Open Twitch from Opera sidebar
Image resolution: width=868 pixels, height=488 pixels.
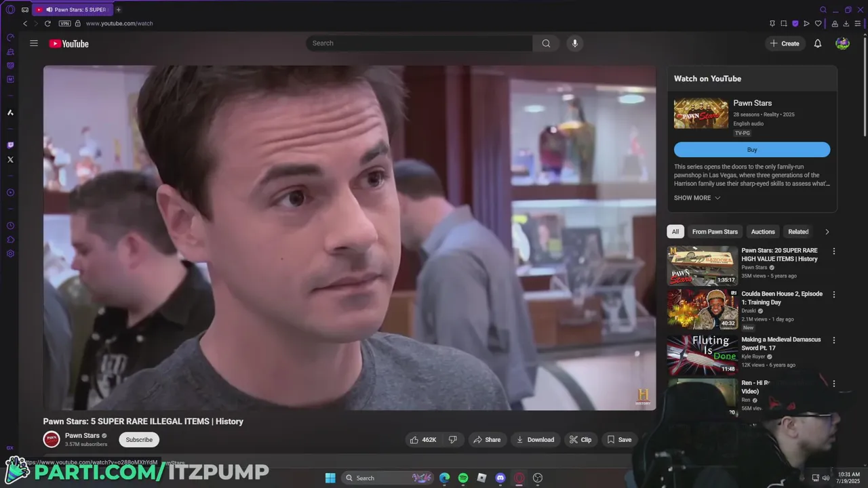tap(10, 145)
